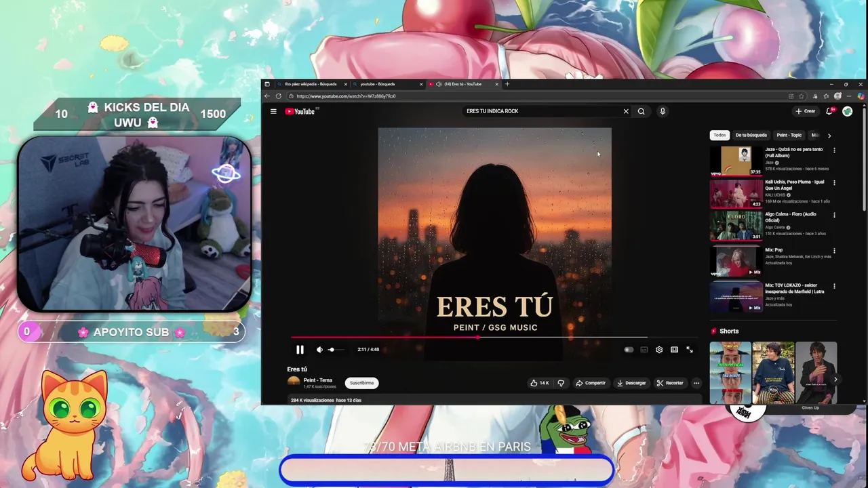
Task: Close the fito páez wikipedia tab
Action: pyautogui.click(x=346, y=84)
